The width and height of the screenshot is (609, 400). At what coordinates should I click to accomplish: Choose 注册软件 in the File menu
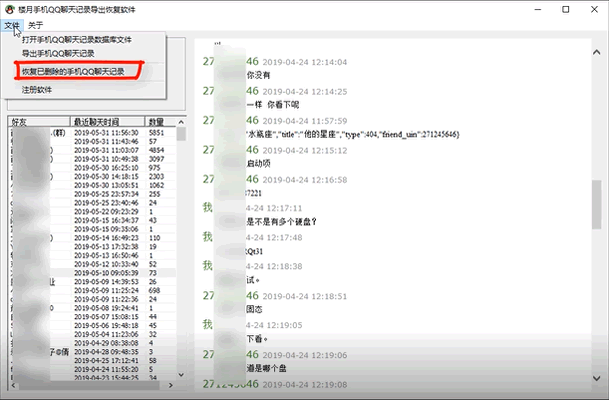coord(37,90)
